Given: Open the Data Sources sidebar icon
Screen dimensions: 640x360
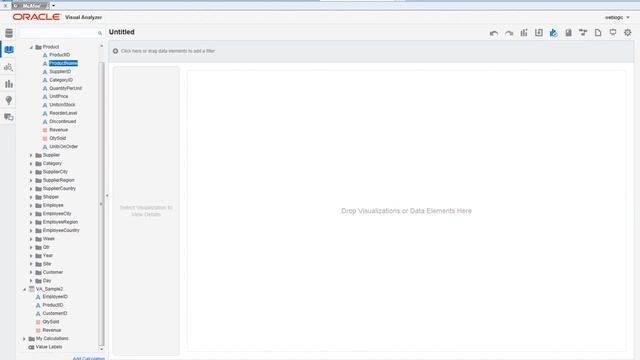Looking at the screenshot, I should (9, 33).
